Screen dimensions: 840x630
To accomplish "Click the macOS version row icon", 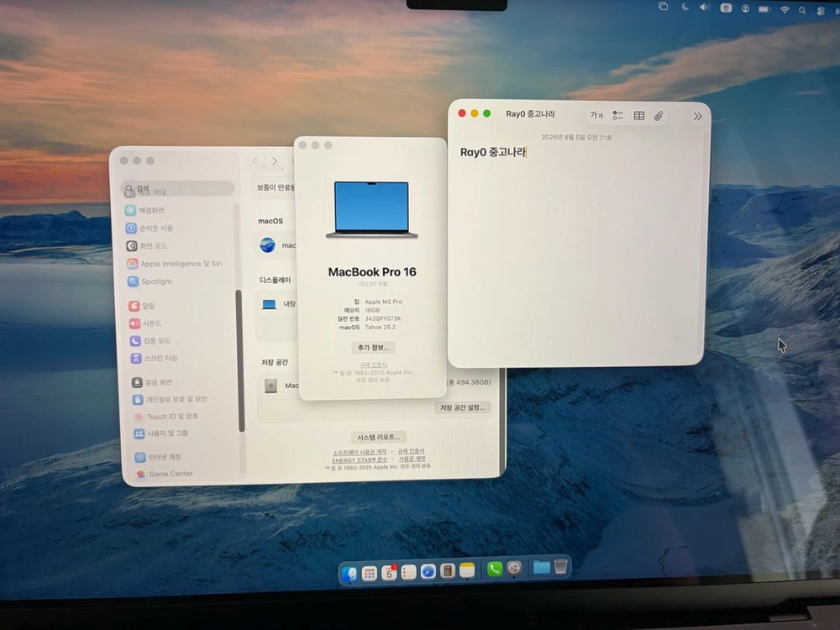I will [x=267, y=244].
